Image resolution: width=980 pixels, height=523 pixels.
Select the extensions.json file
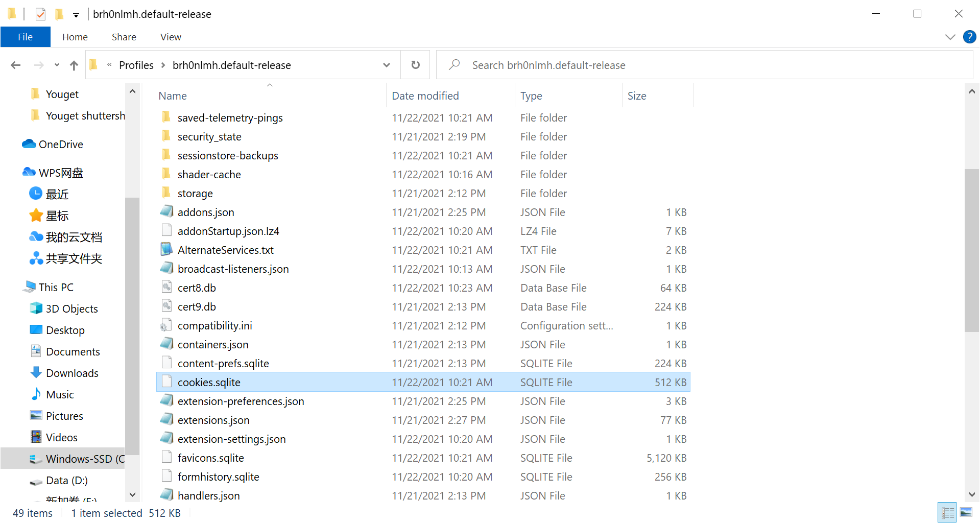[213, 420]
